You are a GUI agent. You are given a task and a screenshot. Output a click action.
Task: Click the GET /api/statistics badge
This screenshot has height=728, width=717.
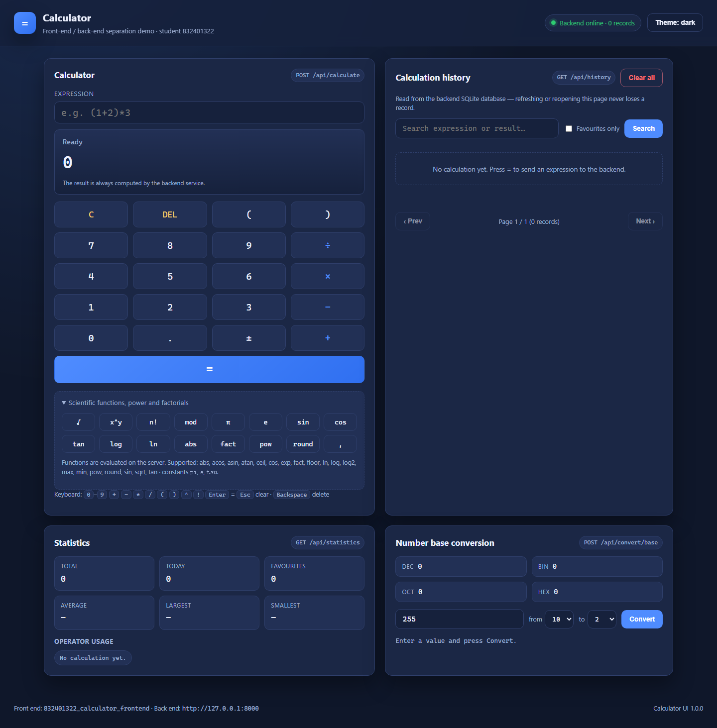[328, 542]
